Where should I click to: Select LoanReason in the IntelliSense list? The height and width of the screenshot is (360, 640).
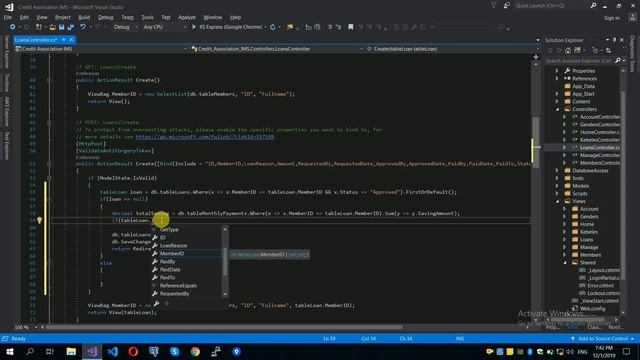click(x=173, y=245)
